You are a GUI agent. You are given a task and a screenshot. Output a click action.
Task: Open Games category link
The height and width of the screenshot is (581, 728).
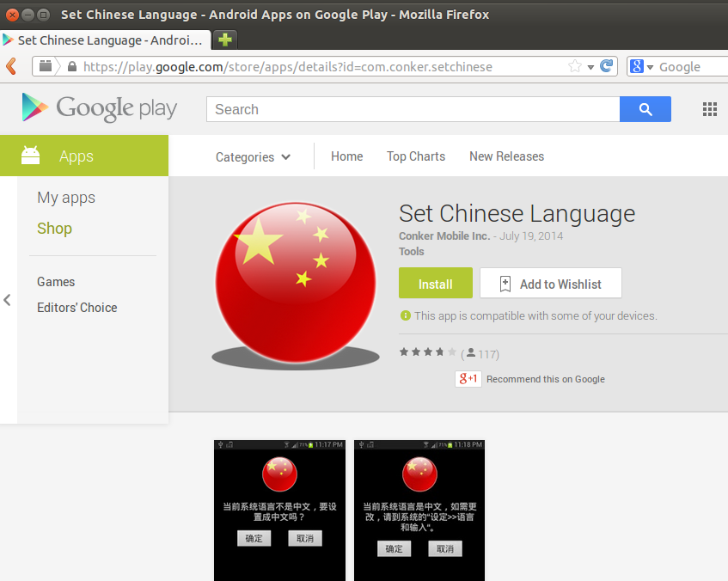click(56, 282)
